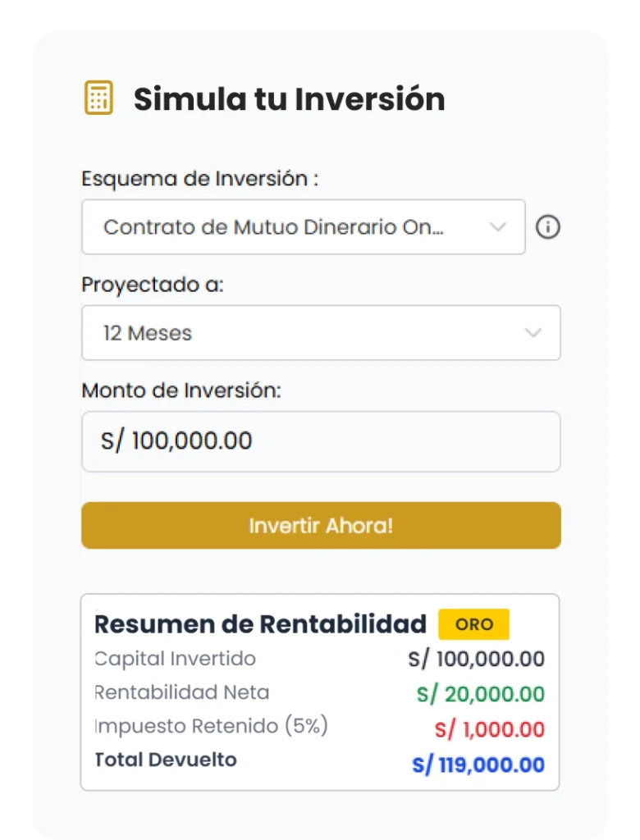Open the Esquema de Inversión dropdown
Image resolution: width=640 pixels, height=840 pixels.
point(302,227)
